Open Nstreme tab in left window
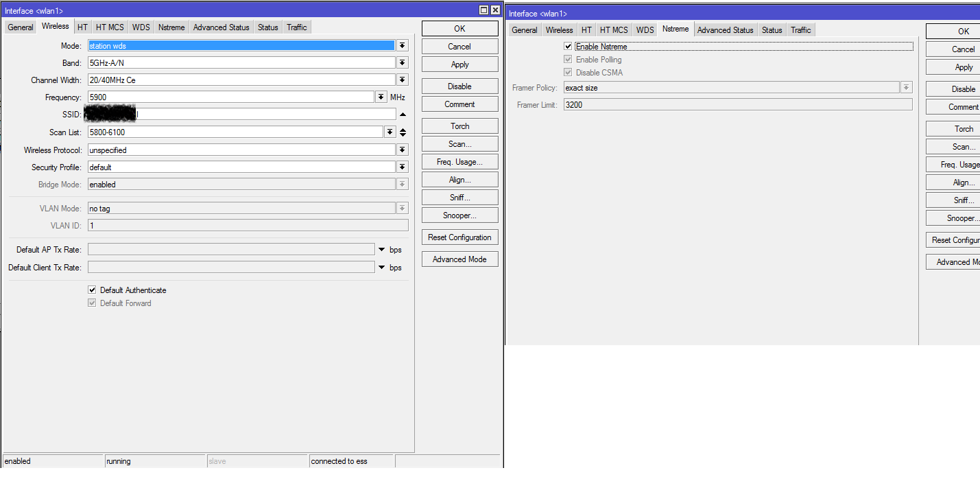 pos(171,27)
